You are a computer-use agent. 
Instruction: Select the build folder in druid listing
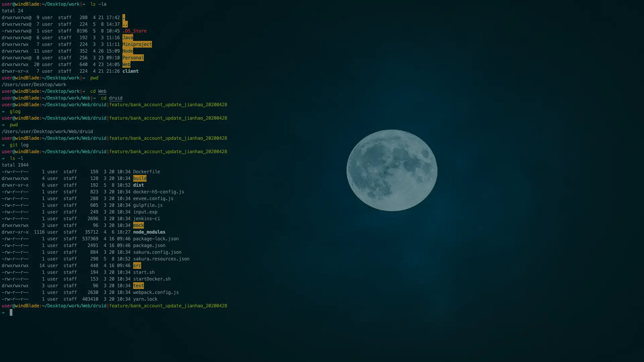(x=140, y=178)
